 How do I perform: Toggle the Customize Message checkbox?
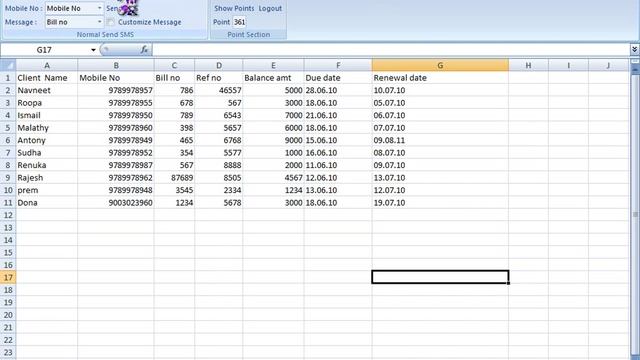pyautogui.click(x=110, y=22)
